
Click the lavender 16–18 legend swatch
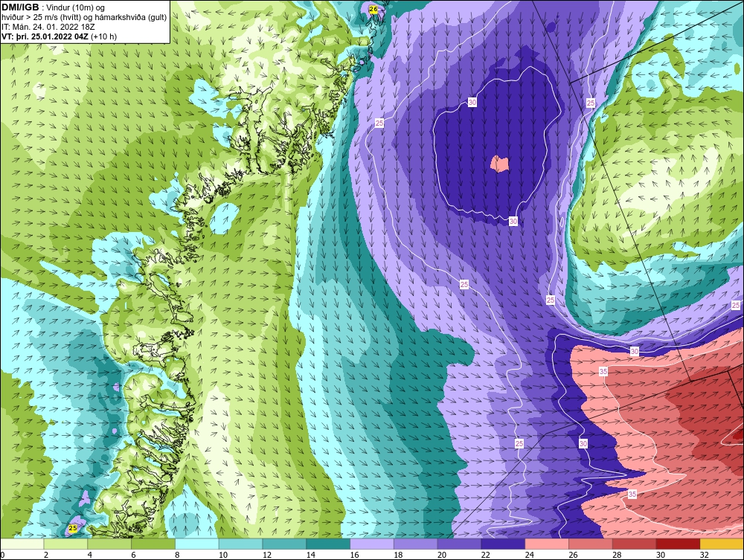tap(372, 544)
